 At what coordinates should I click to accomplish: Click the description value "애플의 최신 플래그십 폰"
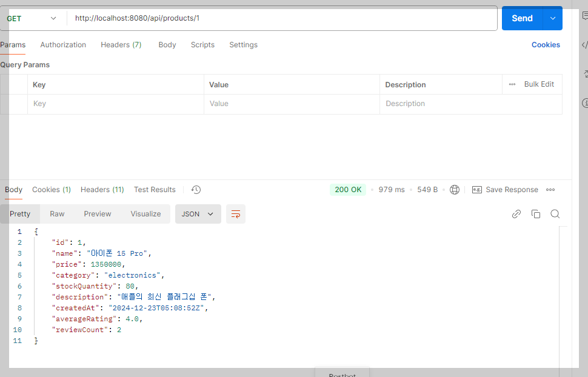pyautogui.click(x=164, y=297)
